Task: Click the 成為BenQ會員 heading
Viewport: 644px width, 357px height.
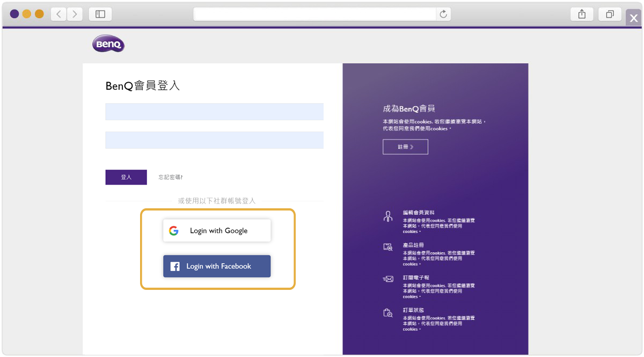Action: (x=409, y=109)
